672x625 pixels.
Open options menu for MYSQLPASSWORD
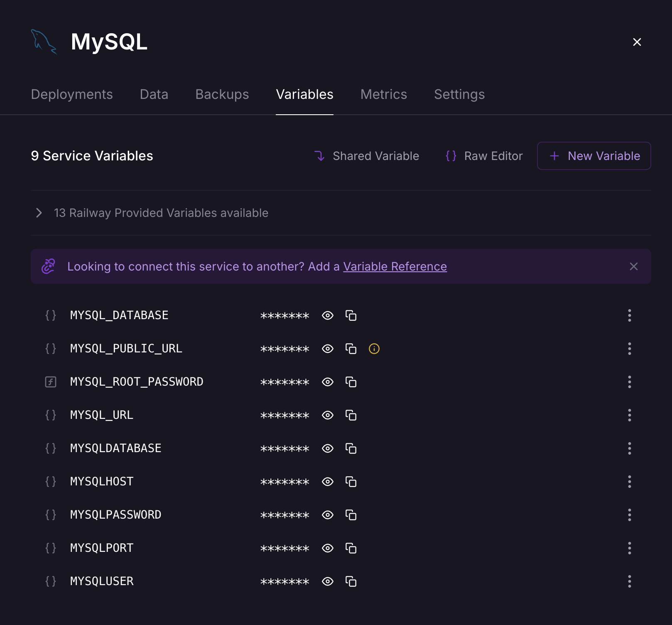pyautogui.click(x=630, y=515)
